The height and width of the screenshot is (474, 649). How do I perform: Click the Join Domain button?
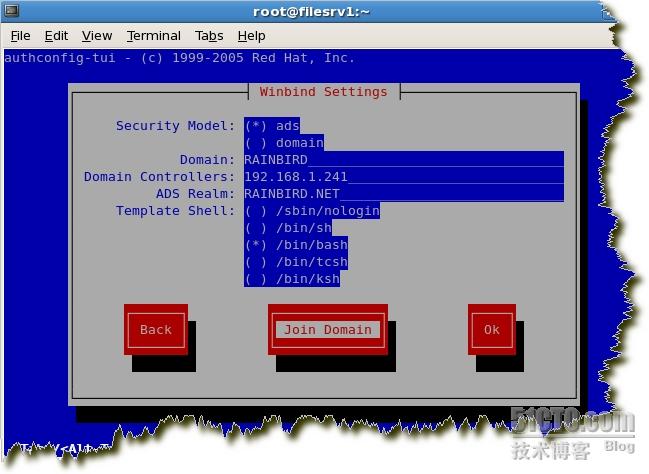pos(328,330)
